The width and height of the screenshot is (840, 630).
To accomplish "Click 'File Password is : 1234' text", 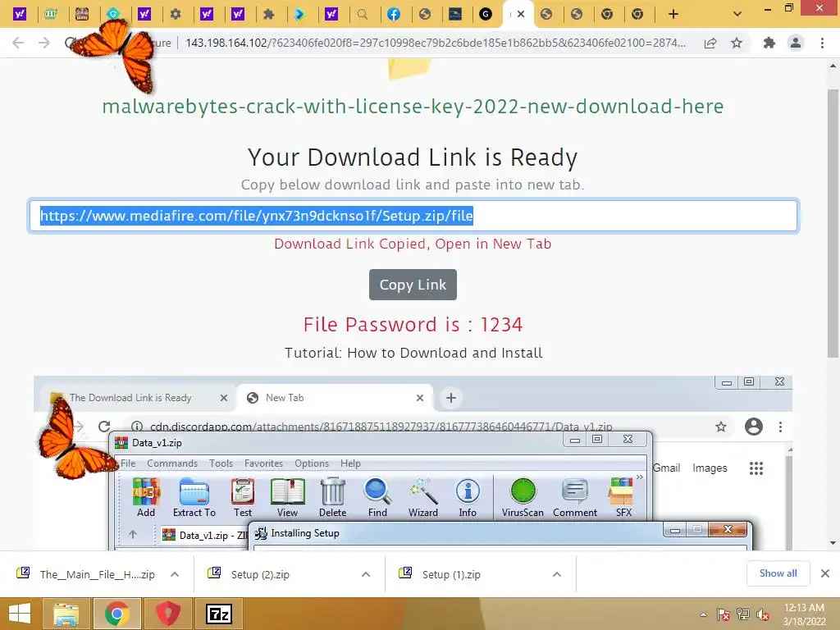I will 413,325.
